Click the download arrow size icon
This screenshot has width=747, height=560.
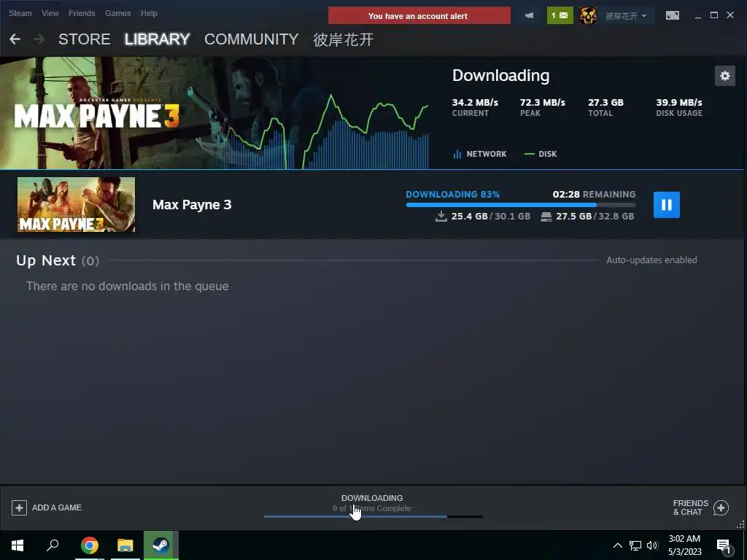pyautogui.click(x=441, y=216)
